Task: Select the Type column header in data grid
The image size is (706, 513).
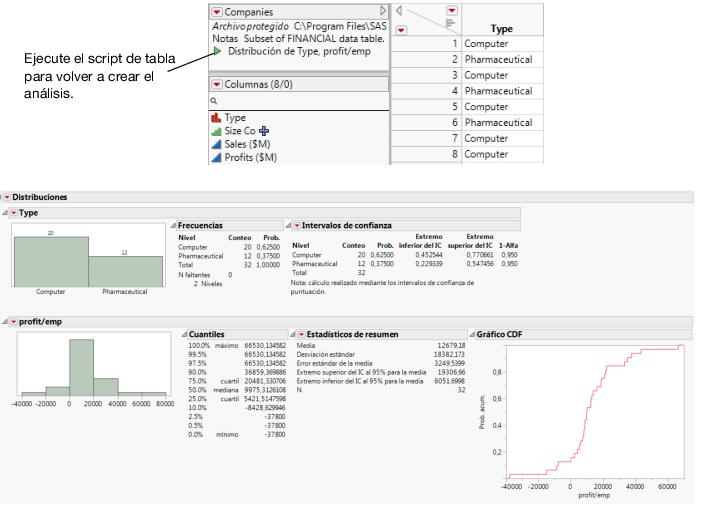Action: 502,29
